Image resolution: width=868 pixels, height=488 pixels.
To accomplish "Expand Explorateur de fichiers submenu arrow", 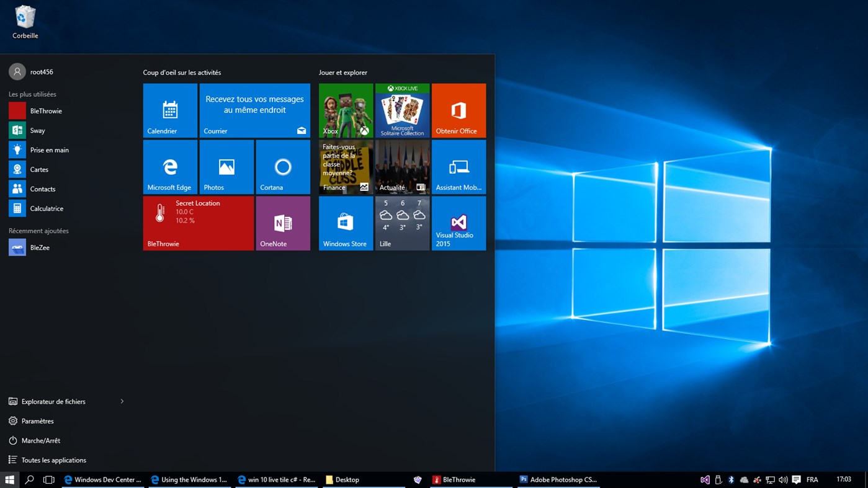I will pos(122,401).
